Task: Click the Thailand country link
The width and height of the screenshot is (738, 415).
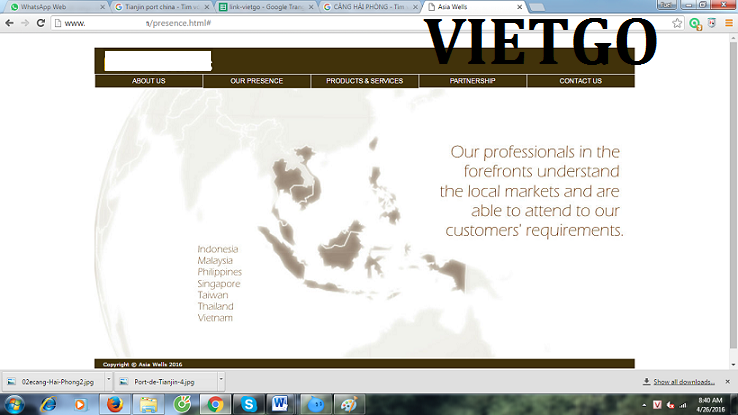Action: (x=215, y=306)
